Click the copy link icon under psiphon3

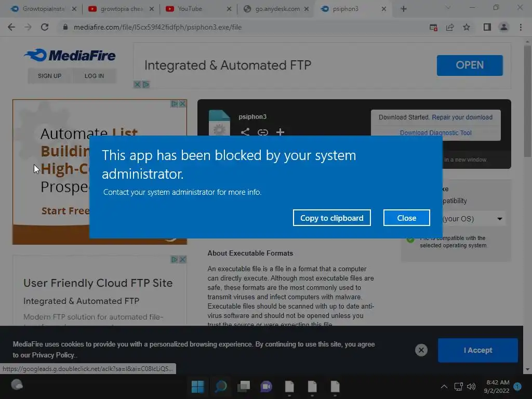coord(262,132)
